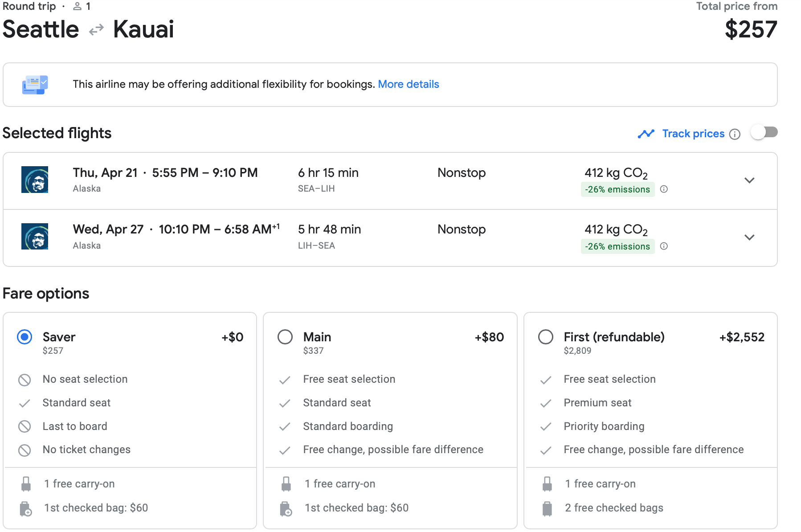Click the flexibility notice ticket icon
This screenshot has width=801, height=532.
tap(35, 85)
